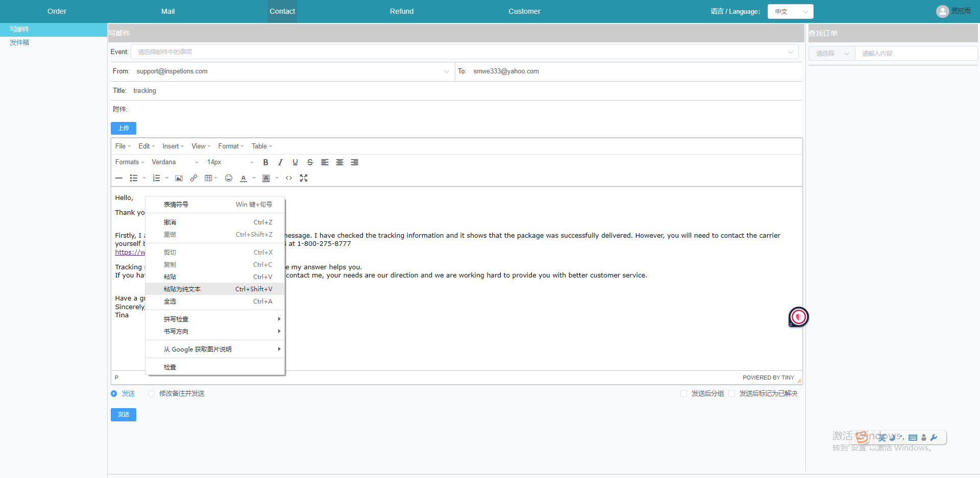This screenshot has width=980, height=478.
Task: Switch editor to fullscreen mode
Action: (x=304, y=178)
